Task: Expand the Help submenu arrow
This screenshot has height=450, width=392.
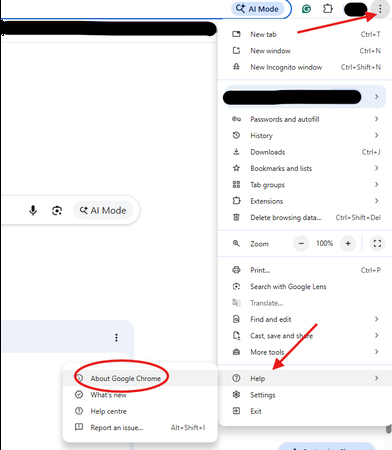Action: pyautogui.click(x=376, y=378)
